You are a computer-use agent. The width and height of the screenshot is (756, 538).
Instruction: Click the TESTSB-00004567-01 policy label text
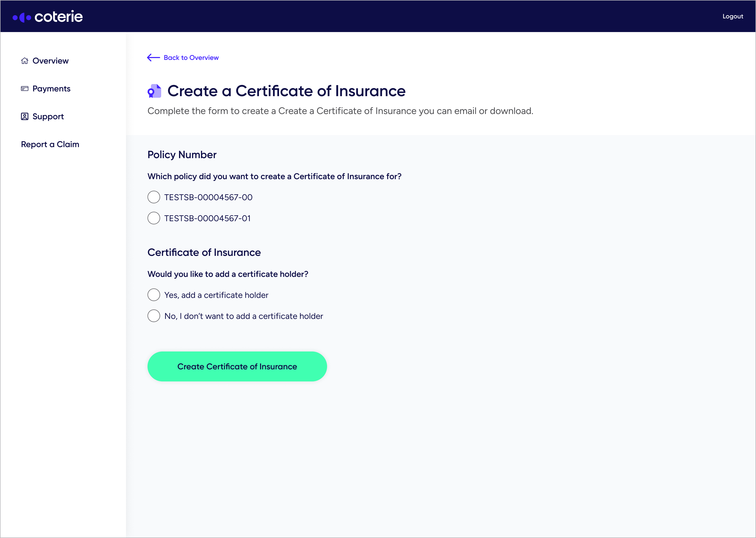(207, 219)
